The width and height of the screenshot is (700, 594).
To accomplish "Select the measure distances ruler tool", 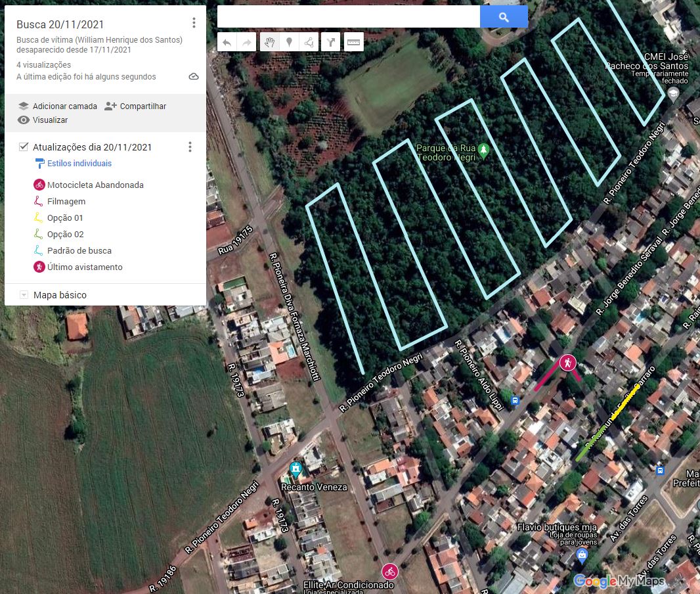I will tap(354, 43).
